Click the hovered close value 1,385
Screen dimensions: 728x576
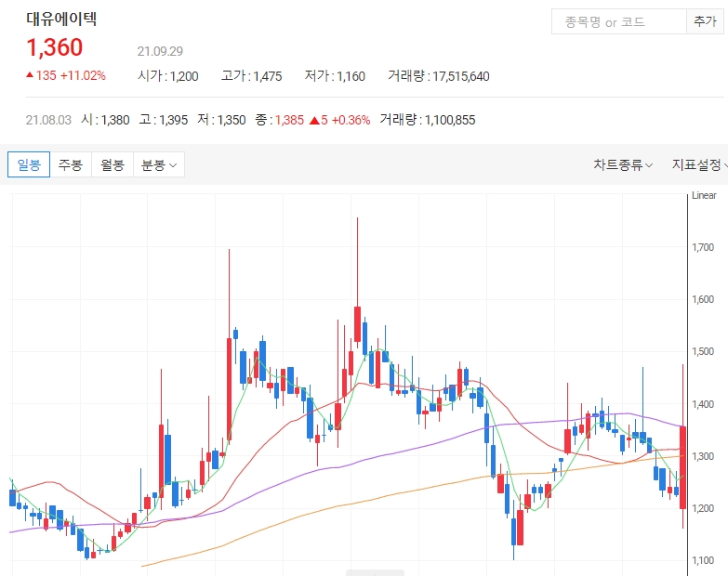(x=289, y=120)
